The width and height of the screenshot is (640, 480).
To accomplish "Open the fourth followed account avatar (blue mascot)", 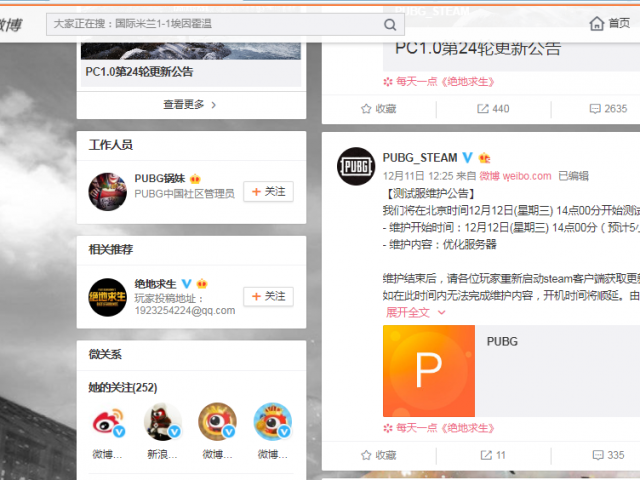I will tap(272, 422).
